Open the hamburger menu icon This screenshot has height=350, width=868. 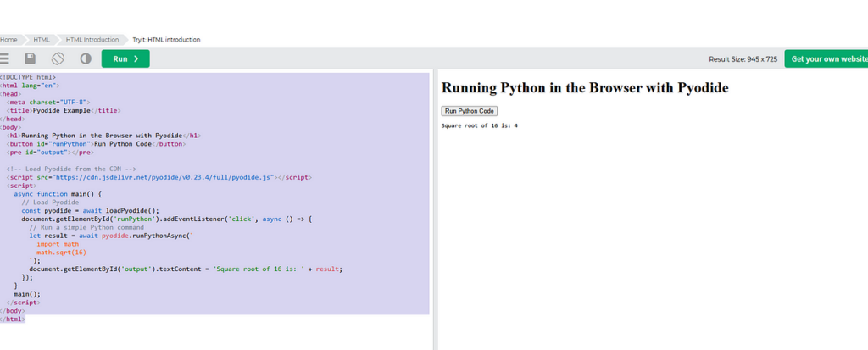4,58
